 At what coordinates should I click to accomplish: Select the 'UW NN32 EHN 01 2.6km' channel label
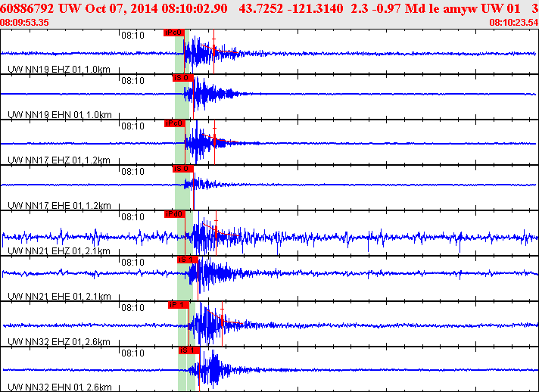click(x=60, y=387)
